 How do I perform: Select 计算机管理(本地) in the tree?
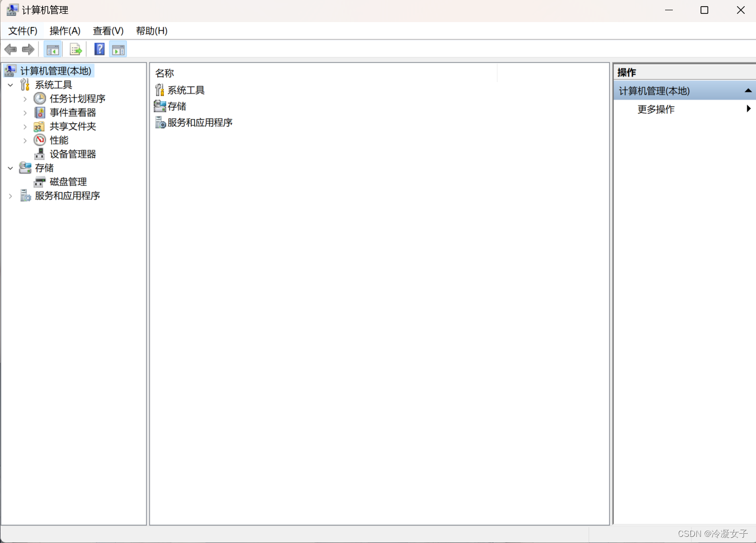pyautogui.click(x=56, y=71)
